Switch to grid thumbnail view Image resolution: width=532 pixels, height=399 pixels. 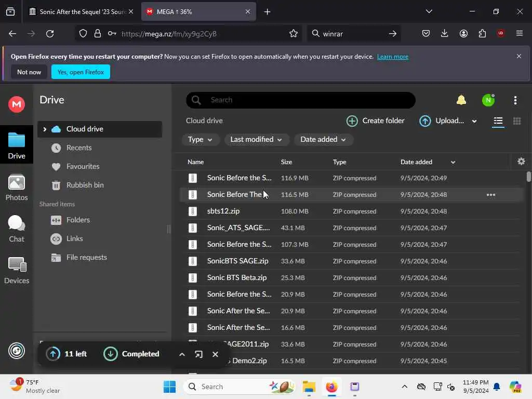click(517, 121)
